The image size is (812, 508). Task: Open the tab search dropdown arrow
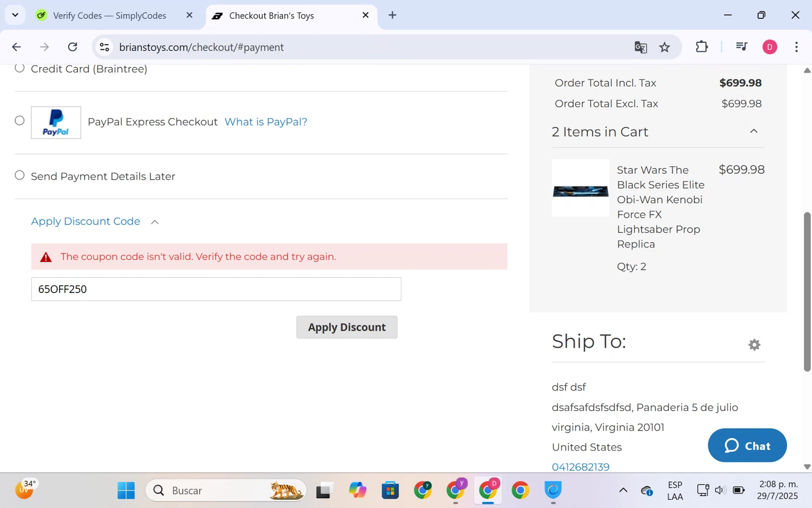15,15
